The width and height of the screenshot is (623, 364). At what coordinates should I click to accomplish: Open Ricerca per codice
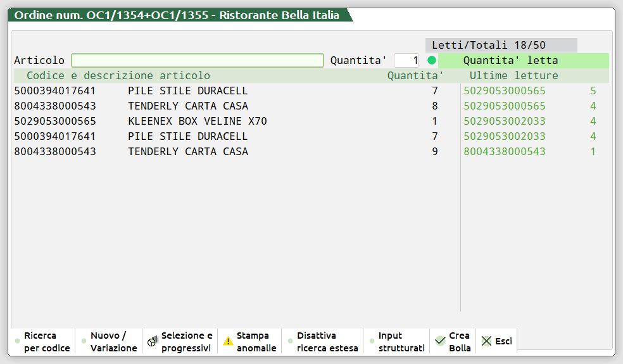(x=46, y=342)
